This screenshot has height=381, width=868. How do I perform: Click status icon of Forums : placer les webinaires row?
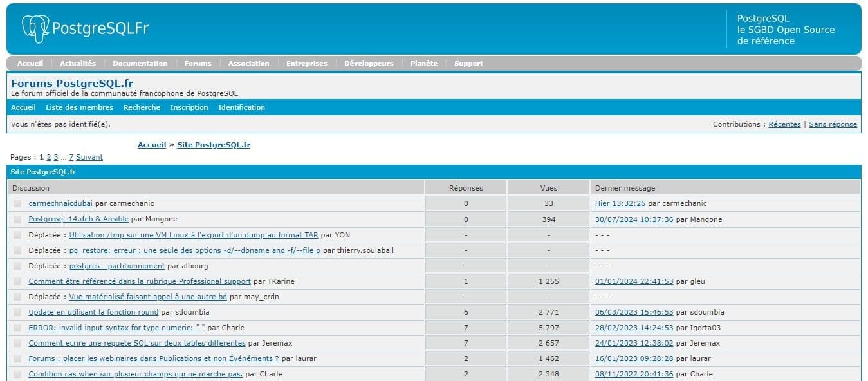17,358
